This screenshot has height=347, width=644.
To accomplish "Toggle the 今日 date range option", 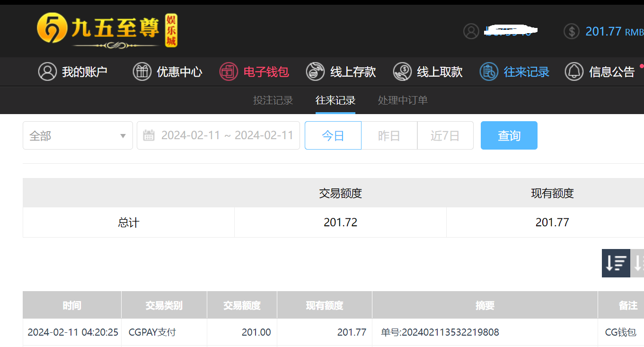I will pos(333,135).
